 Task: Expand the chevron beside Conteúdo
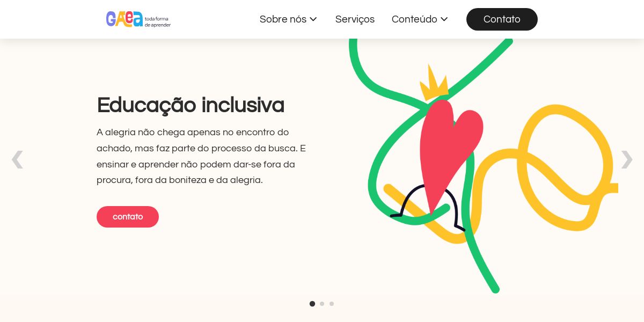pos(444,19)
